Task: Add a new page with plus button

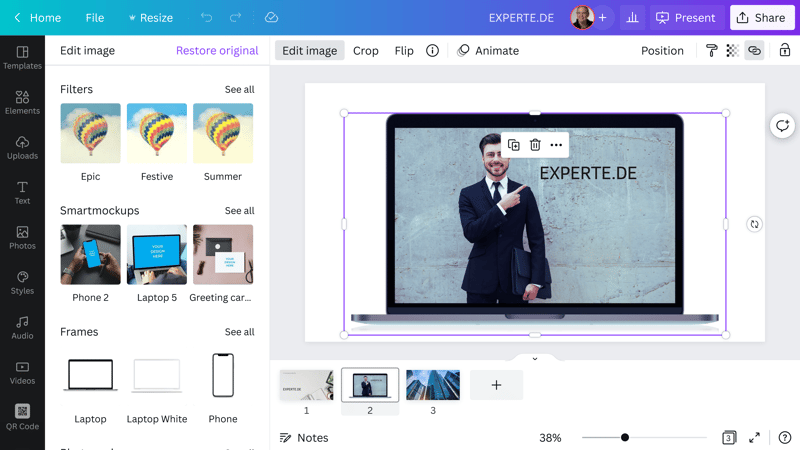Action: (x=496, y=385)
